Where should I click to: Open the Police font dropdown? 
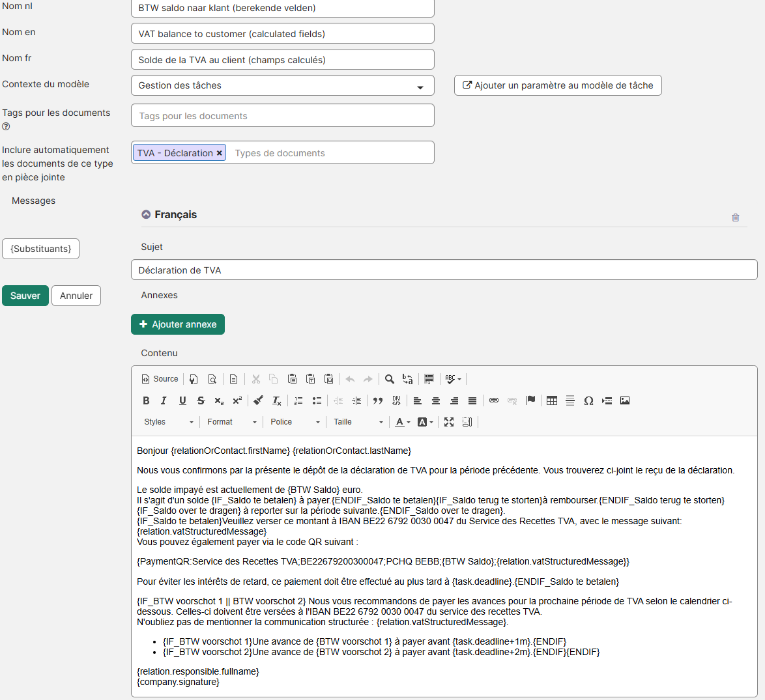(295, 422)
